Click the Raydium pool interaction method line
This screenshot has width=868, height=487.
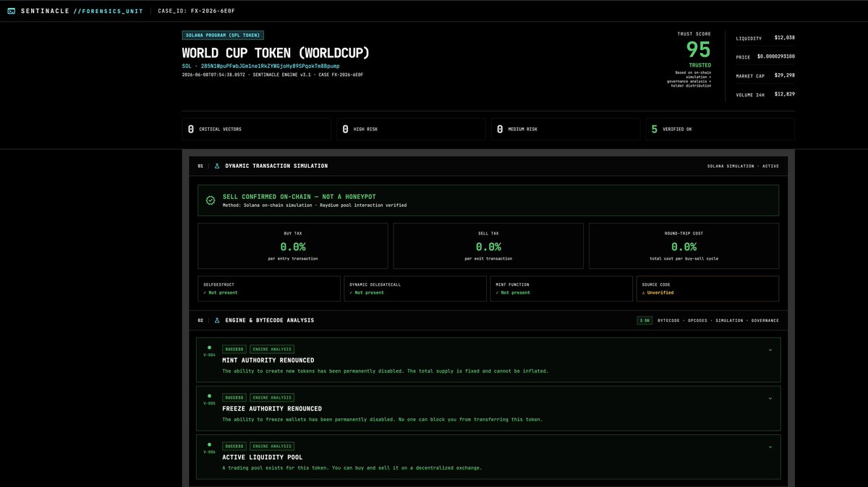(315, 206)
